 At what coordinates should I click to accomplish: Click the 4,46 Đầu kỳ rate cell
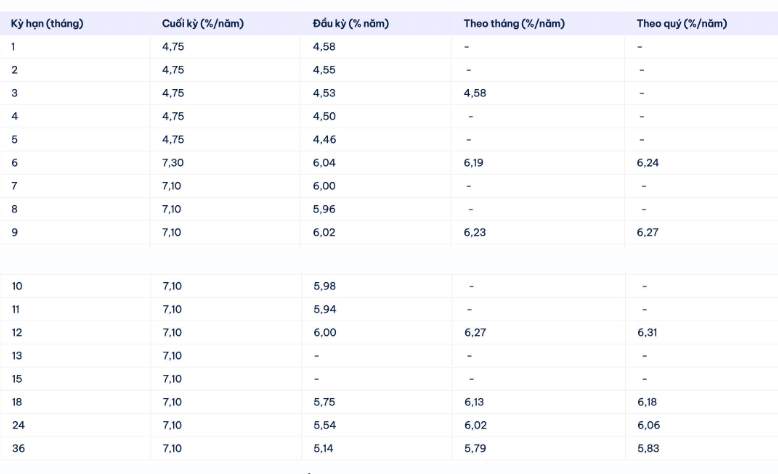323,139
